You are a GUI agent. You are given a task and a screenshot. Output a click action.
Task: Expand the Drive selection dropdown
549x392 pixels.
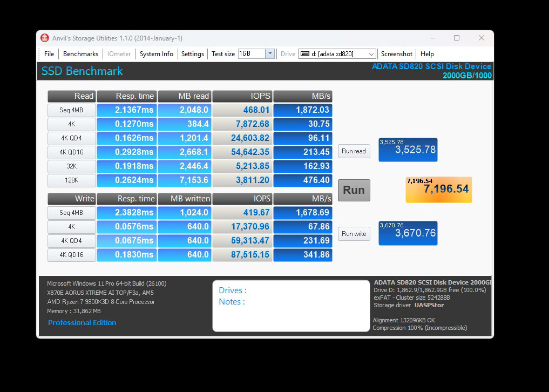tap(371, 54)
